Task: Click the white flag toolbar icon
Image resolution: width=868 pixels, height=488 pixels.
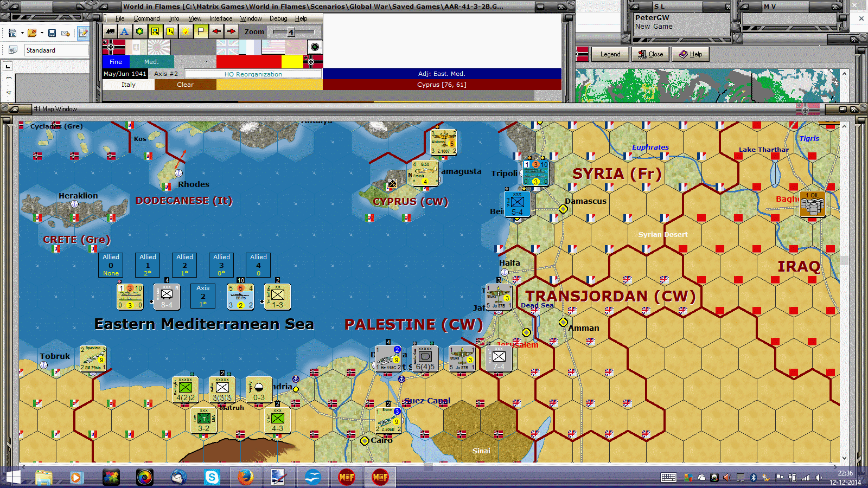Action: [201, 31]
